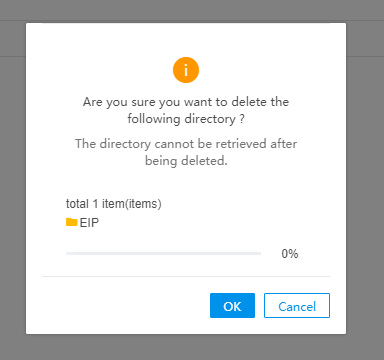
Task: Dismiss the dialog using Cancel
Action: (x=297, y=305)
